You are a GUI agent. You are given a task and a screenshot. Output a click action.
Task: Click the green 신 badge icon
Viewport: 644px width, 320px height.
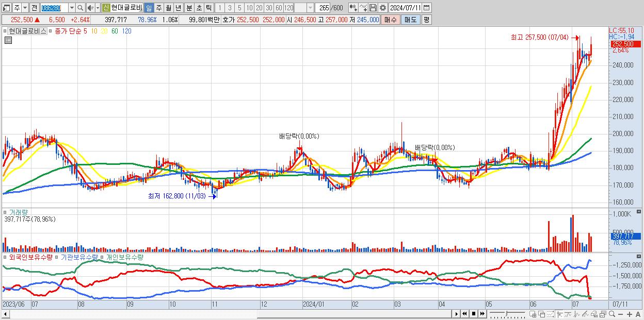tap(106, 8)
